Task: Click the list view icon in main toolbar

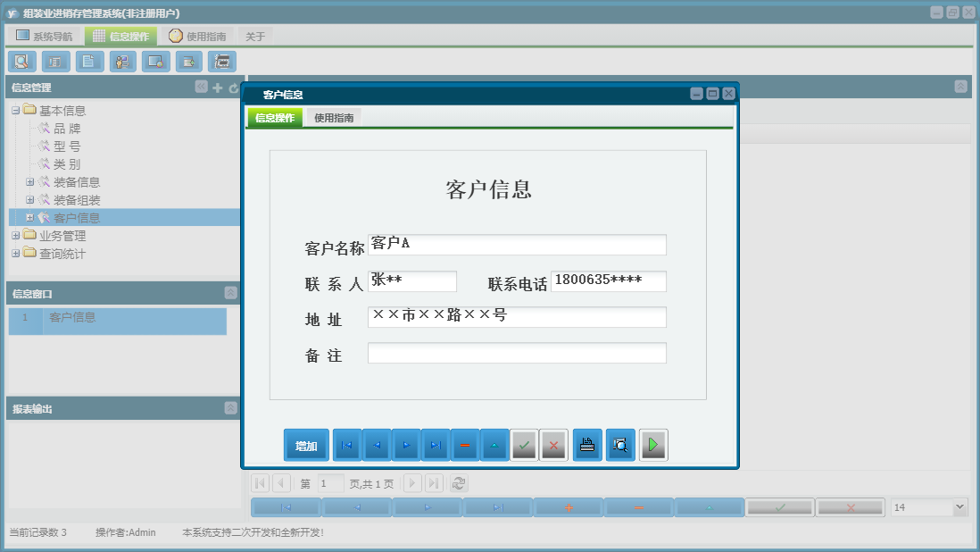Action: click(x=55, y=62)
